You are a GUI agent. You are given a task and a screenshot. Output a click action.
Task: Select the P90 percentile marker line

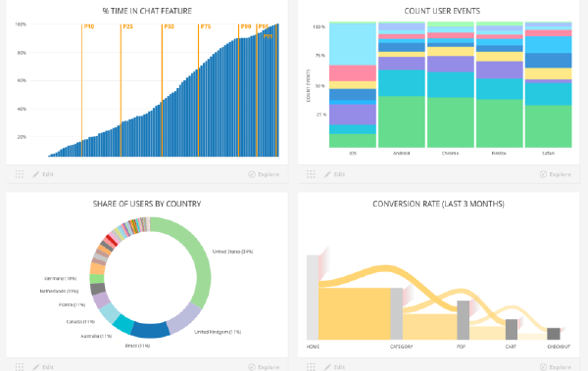click(x=238, y=90)
